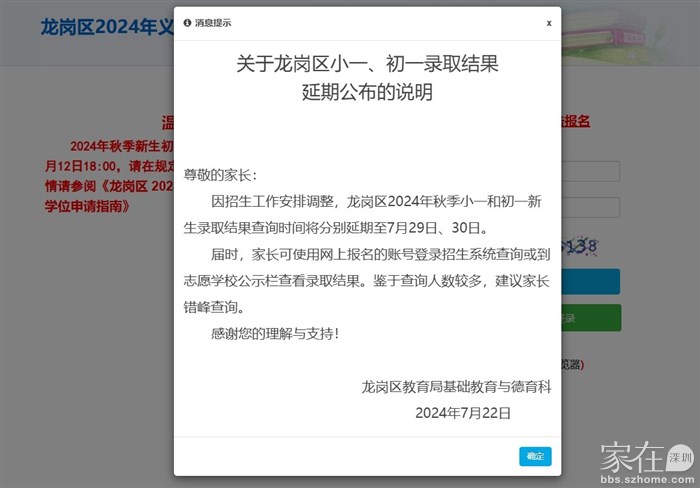Click the 尊敬的家长 greeting text
700x488 pixels.
coord(220,174)
